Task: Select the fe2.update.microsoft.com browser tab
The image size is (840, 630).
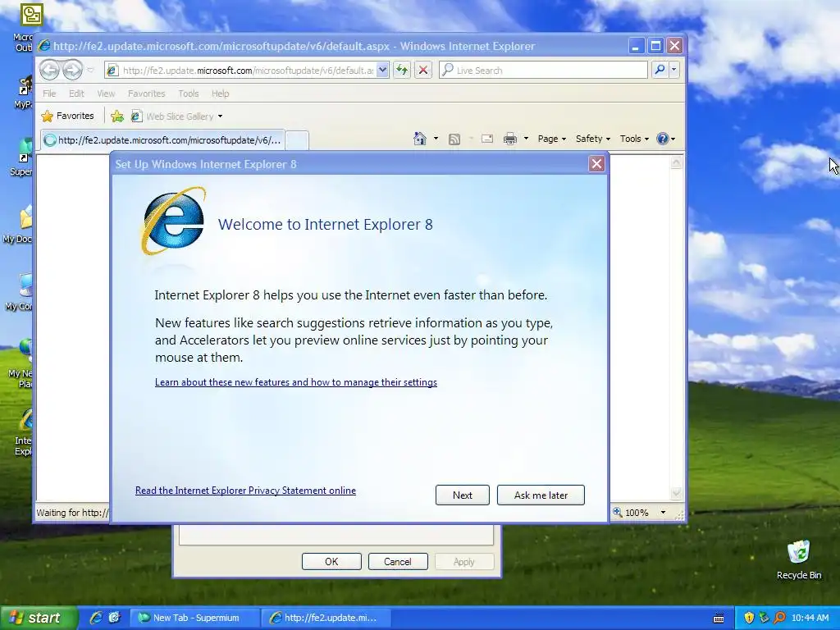Action: coord(162,140)
